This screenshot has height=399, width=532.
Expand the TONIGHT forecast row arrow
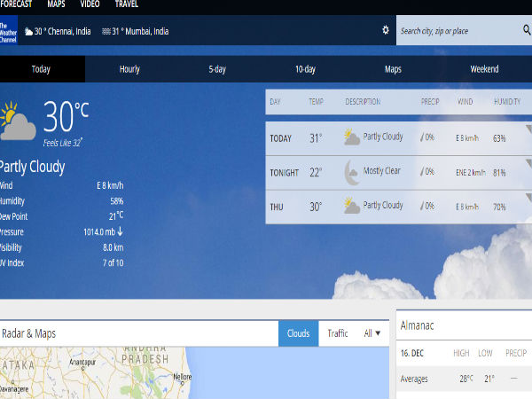click(x=529, y=163)
